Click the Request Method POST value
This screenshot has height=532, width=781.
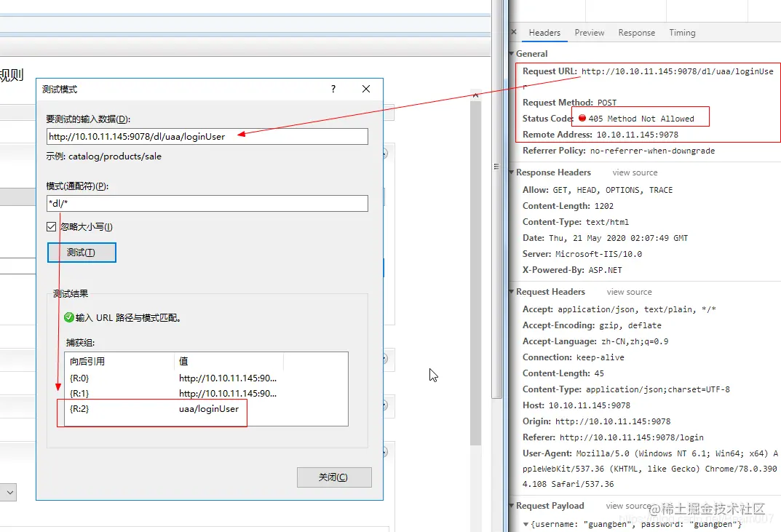pyautogui.click(x=606, y=103)
